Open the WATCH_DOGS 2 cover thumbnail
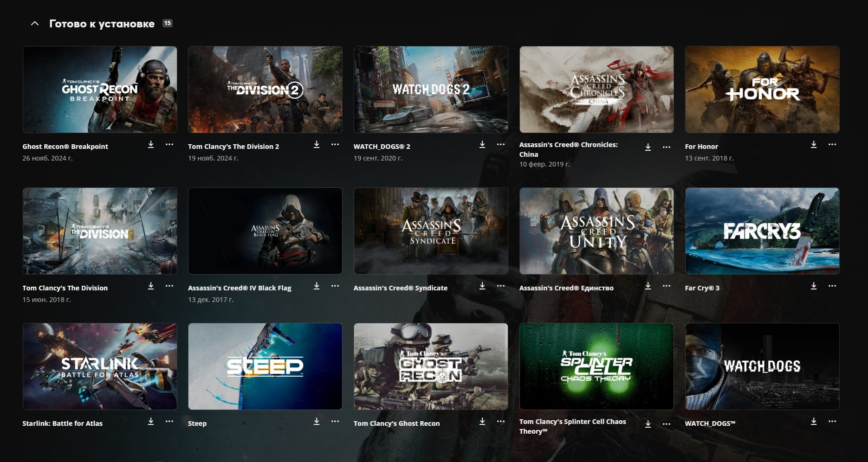This screenshot has height=462, width=868. pos(431,90)
